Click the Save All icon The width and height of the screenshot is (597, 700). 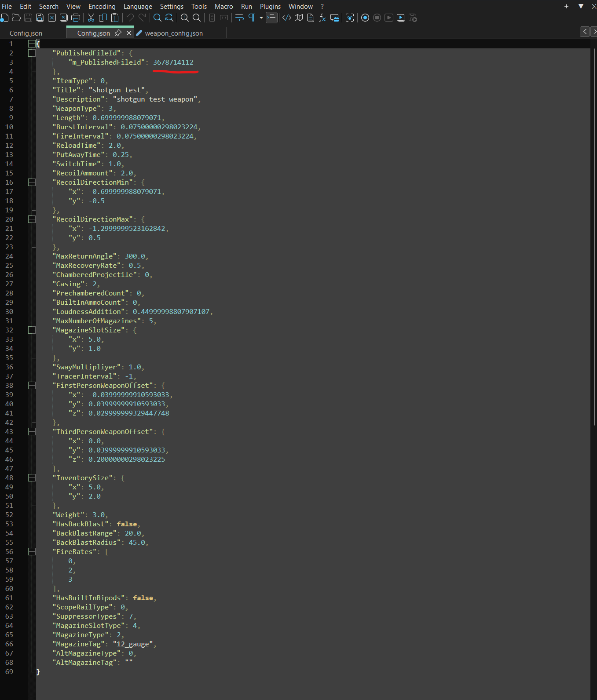coord(40,18)
